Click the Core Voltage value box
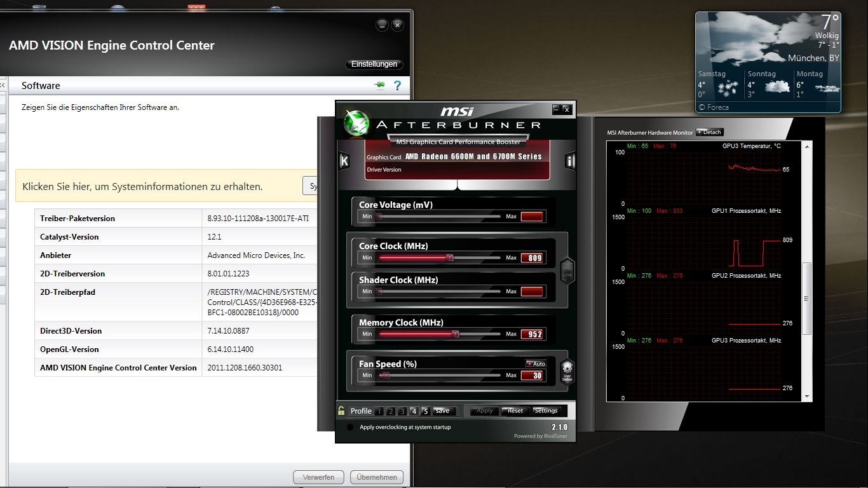The width and height of the screenshot is (868, 488). tap(532, 217)
